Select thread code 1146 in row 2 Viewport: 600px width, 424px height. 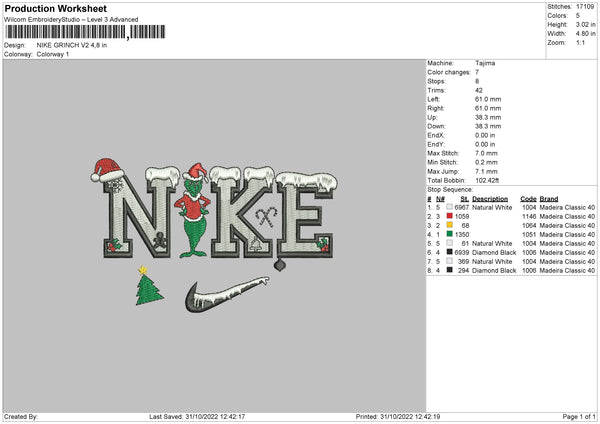coord(529,217)
